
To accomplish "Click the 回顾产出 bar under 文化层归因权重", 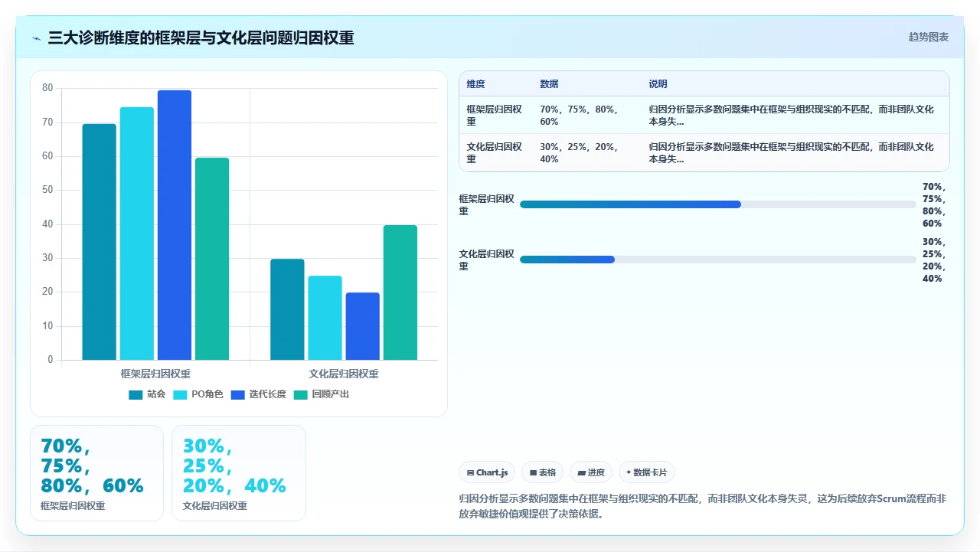I will (400, 292).
